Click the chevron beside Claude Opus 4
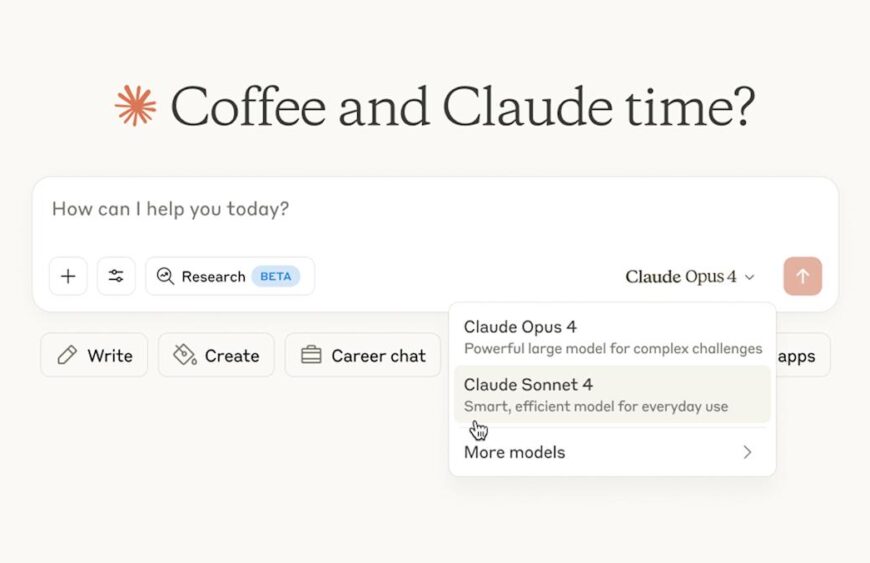The height and width of the screenshot is (563, 870). pyautogui.click(x=749, y=277)
